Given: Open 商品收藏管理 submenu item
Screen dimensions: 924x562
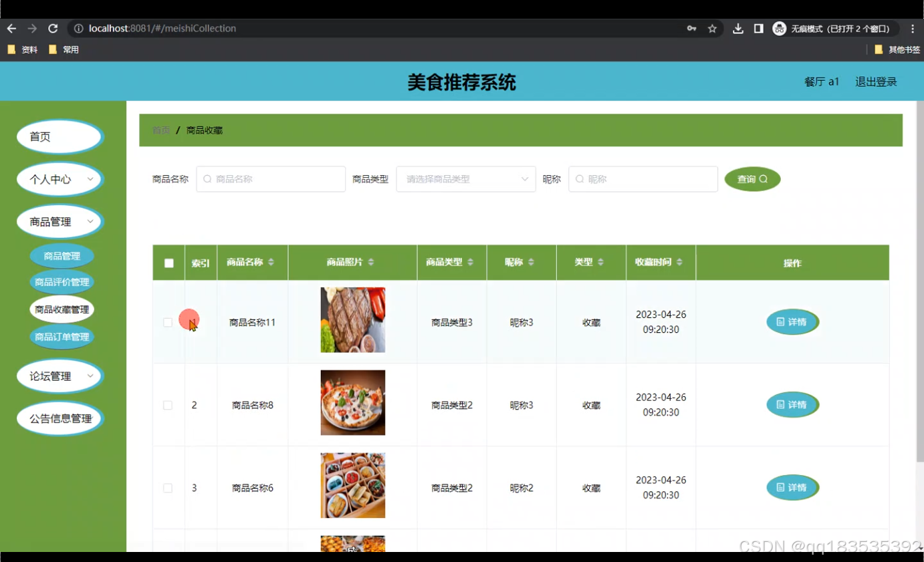Looking at the screenshot, I should (62, 309).
